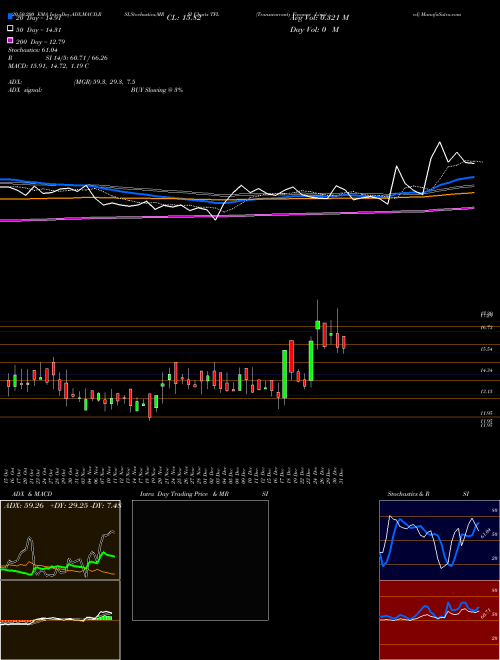Click the MACD: 15.91, 14.72, 1.19 line
Screen dimensions: 500x660
[48, 66]
